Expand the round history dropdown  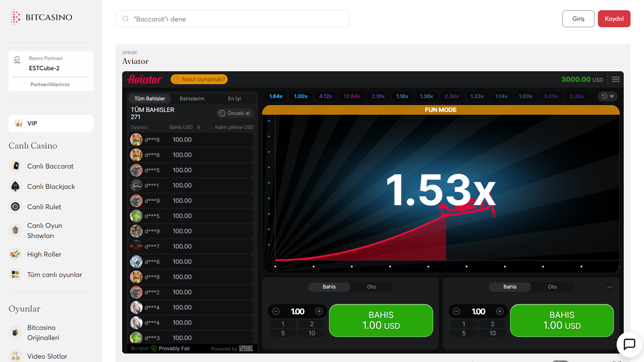(x=608, y=96)
